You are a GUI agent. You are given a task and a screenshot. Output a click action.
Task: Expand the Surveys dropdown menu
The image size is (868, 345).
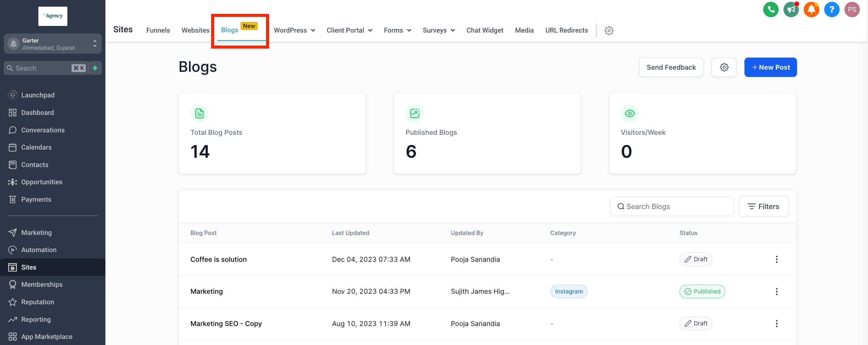(x=439, y=30)
